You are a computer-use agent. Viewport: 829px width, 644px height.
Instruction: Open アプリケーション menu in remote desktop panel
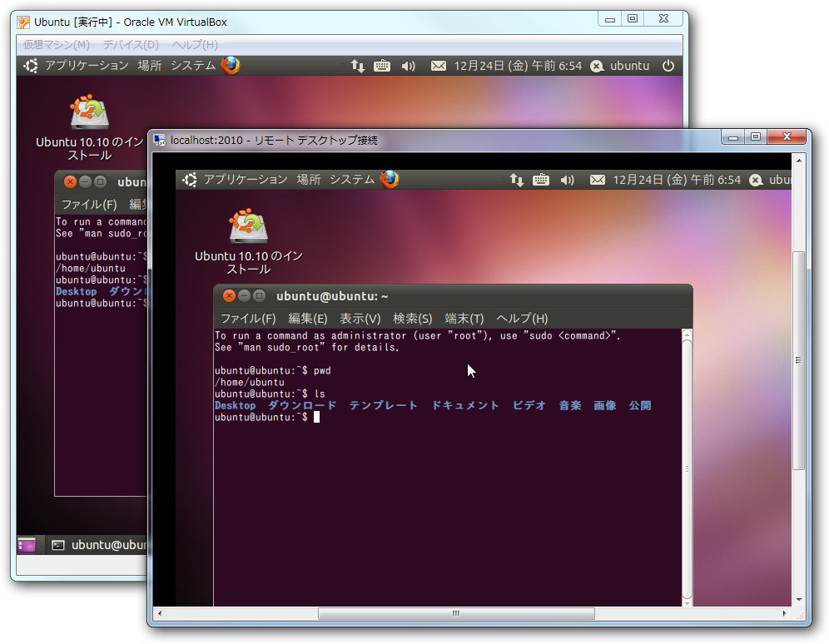246,180
